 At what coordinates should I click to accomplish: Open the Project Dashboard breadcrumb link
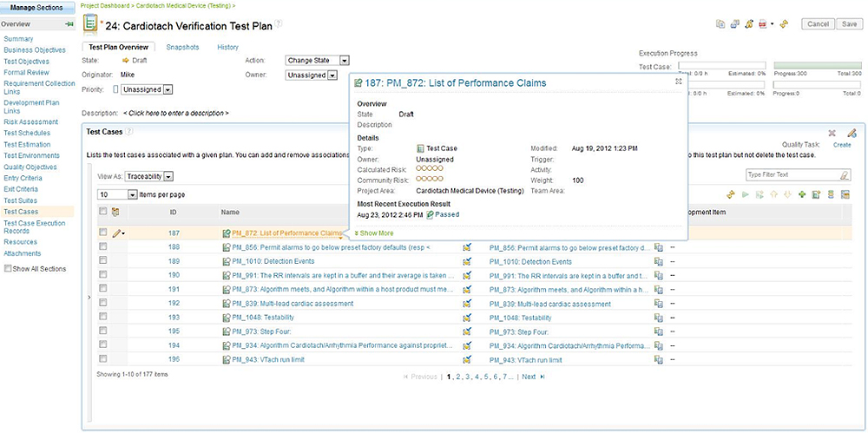point(105,5)
